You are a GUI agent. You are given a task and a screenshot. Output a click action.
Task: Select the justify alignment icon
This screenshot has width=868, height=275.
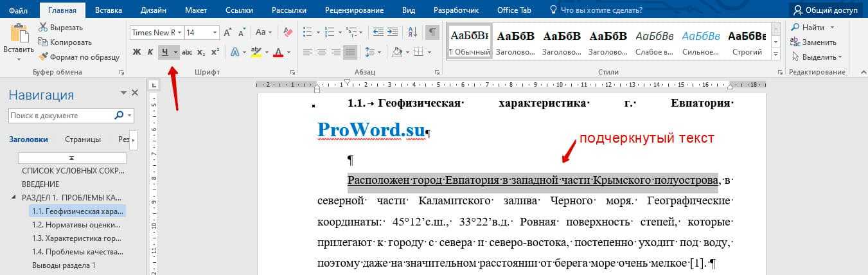(x=350, y=52)
